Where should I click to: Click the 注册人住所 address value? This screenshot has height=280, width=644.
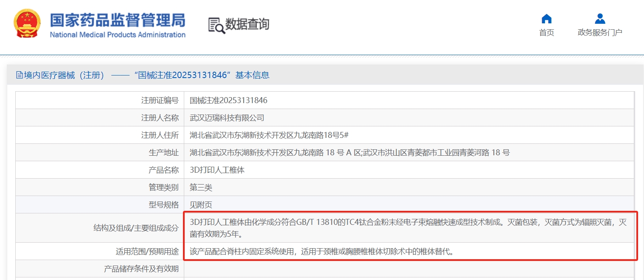(x=269, y=135)
